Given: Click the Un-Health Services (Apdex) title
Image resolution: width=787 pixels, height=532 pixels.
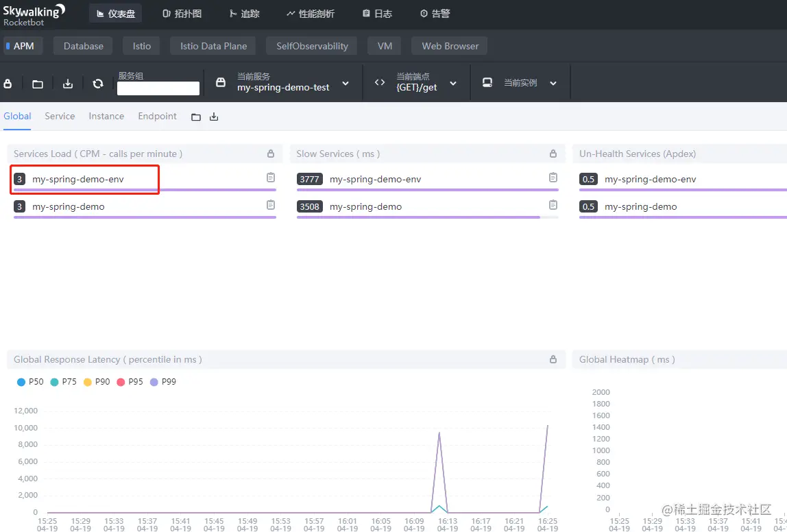Looking at the screenshot, I should coord(638,154).
